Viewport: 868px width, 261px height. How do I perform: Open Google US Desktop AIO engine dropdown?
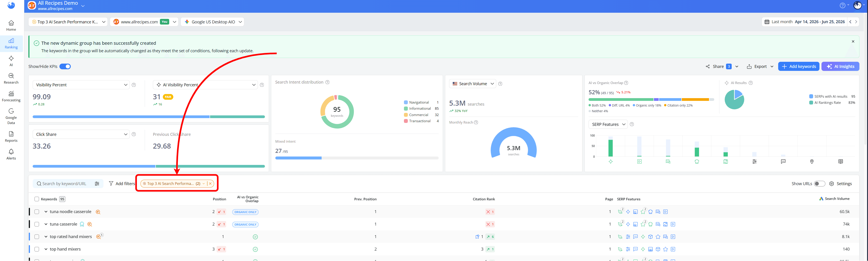click(x=212, y=22)
